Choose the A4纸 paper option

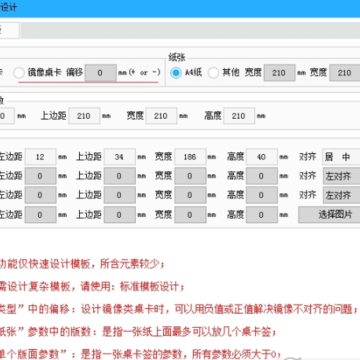pyautogui.click(x=176, y=73)
